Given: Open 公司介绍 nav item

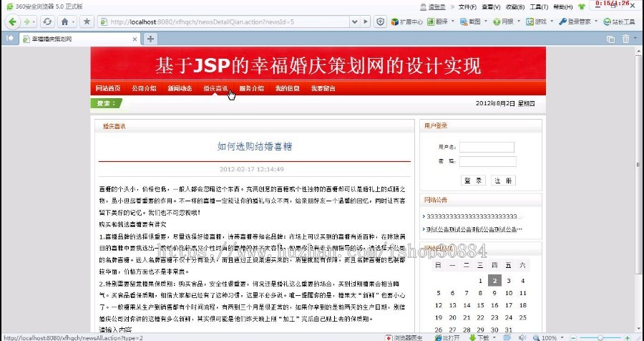Looking at the screenshot, I should 144,88.
